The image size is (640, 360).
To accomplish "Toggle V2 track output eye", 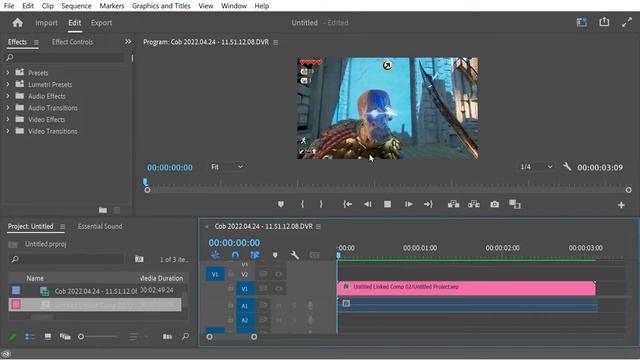I will point(278,274).
